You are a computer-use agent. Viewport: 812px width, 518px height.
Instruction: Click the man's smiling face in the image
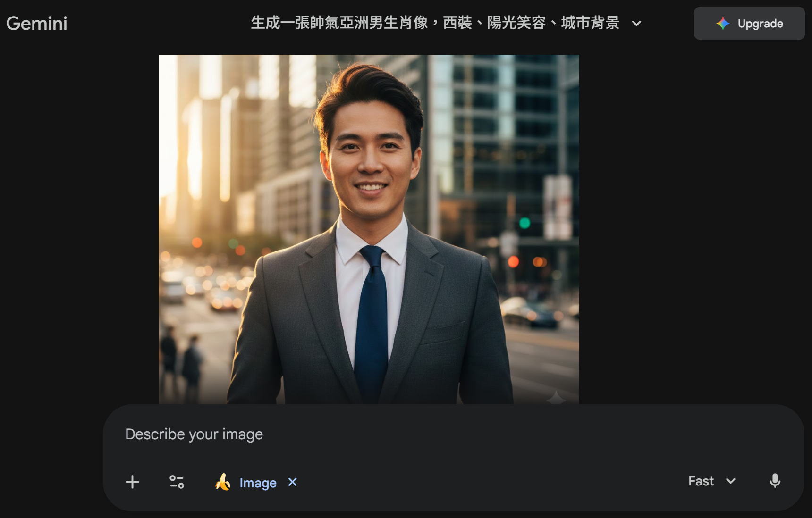point(370,160)
